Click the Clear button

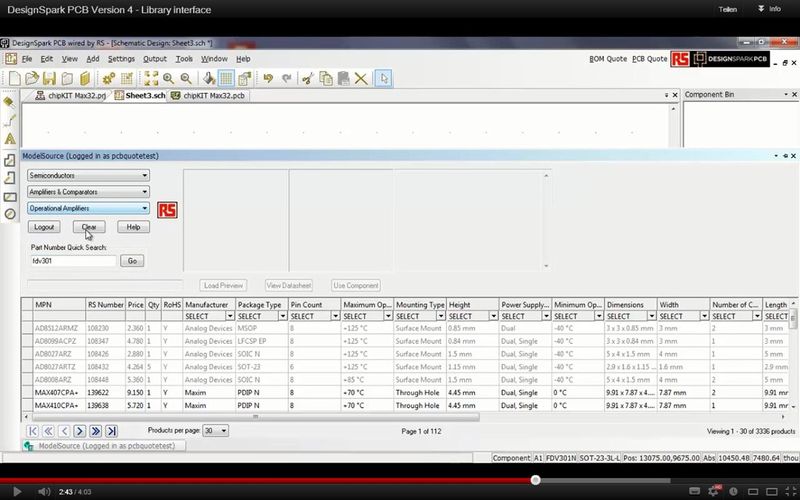(89, 227)
